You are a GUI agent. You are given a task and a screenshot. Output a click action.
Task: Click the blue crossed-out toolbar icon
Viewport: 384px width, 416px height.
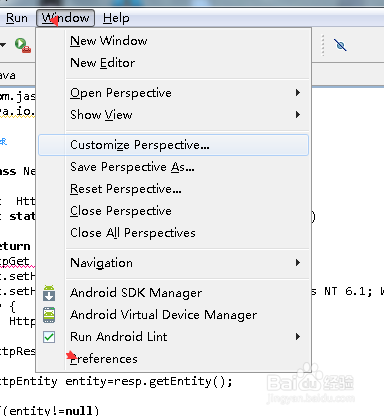(340, 45)
